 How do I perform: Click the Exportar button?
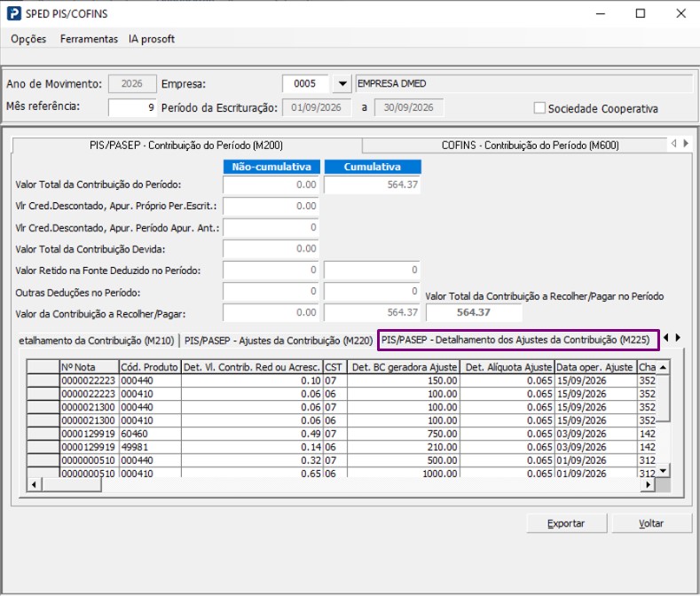point(566,523)
